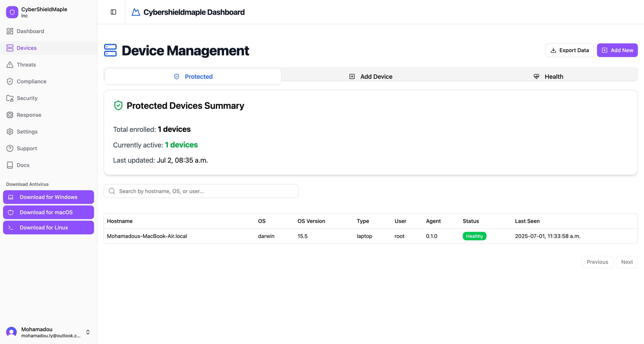
Task: Open Security via the folder-lock icon
Action: (10, 98)
